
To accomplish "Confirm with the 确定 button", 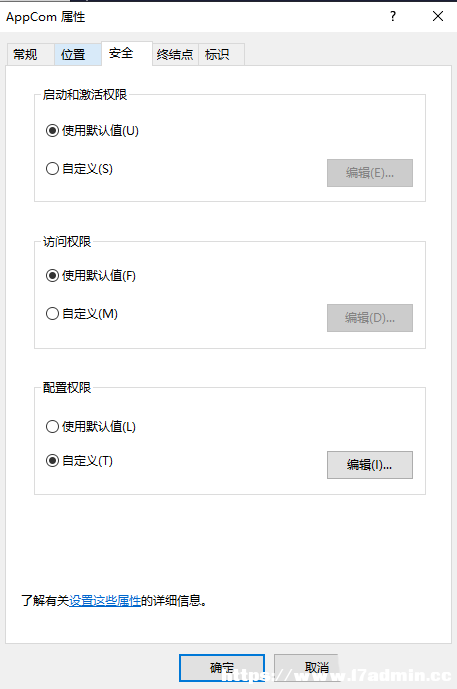I will coord(222,668).
